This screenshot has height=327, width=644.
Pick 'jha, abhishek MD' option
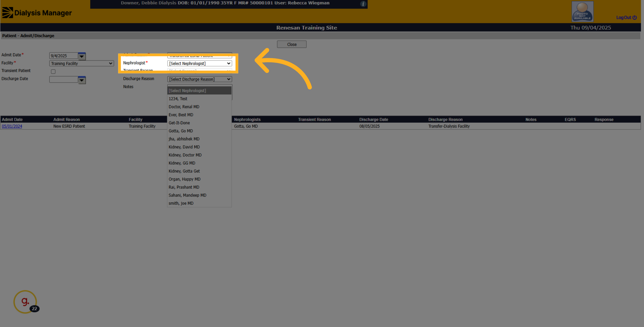(x=199, y=139)
